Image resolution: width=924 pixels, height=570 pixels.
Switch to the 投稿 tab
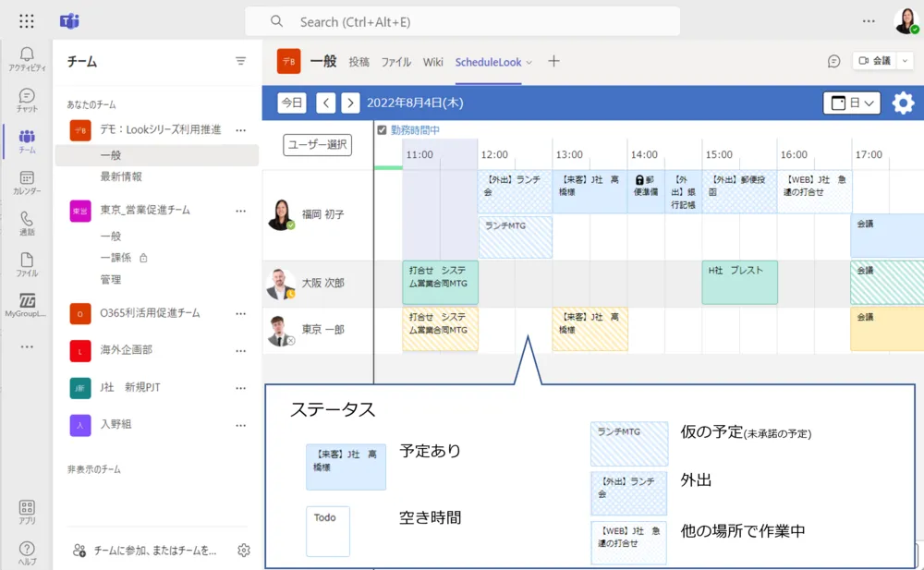(x=359, y=62)
